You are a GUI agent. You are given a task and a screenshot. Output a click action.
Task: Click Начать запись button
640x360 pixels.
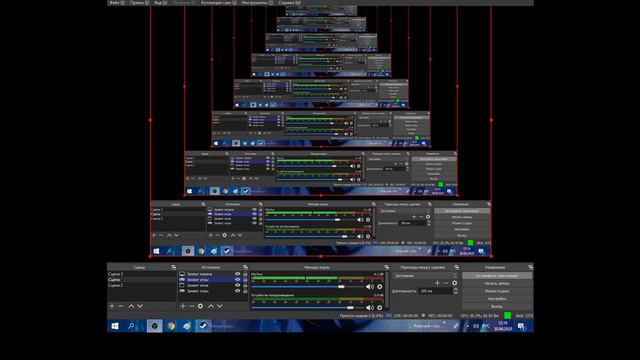click(x=497, y=283)
